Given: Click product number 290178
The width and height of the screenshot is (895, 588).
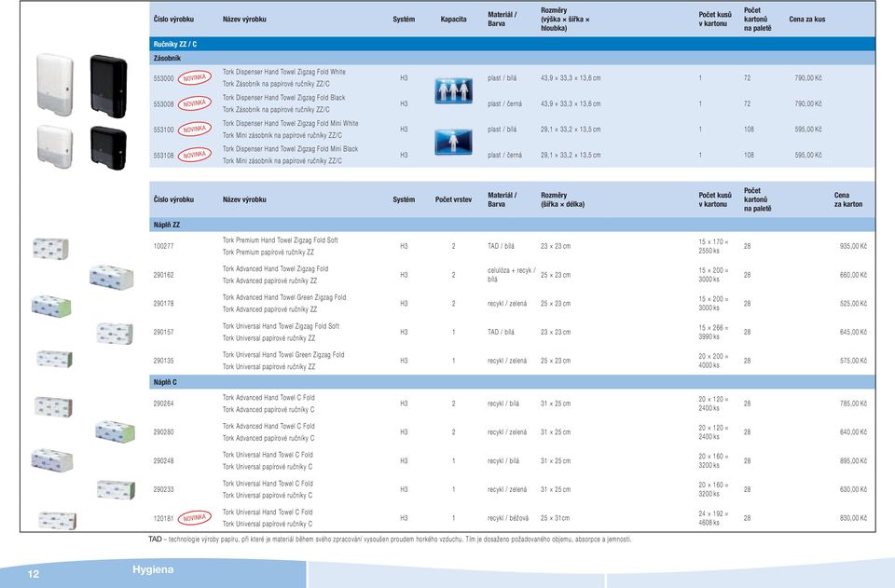Looking at the screenshot, I should [163, 304].
